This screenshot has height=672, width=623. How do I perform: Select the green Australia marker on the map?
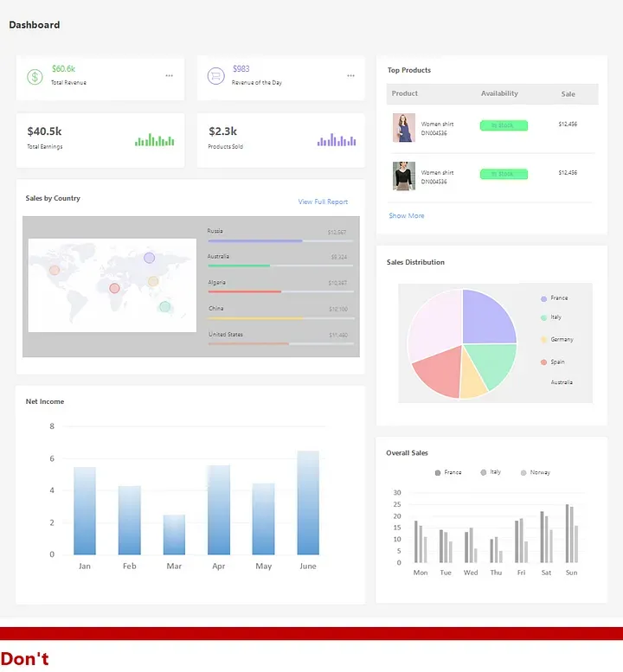(x=165, y=306)
